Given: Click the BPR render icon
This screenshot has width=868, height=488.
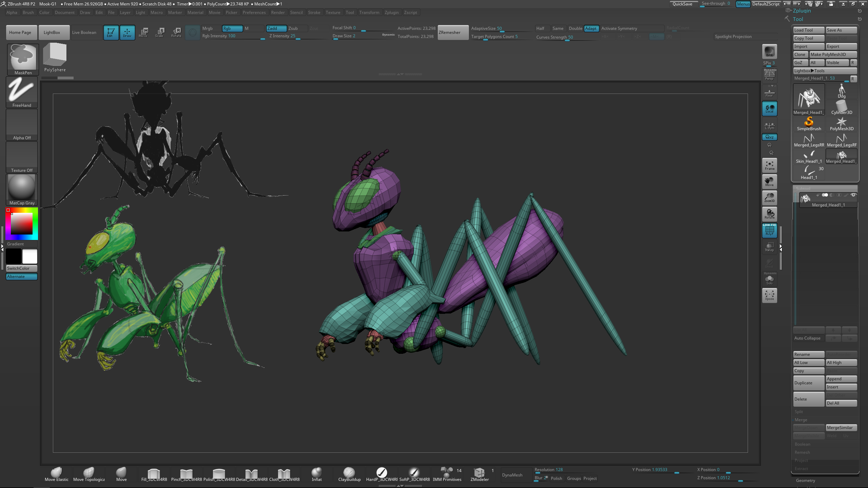Looking at the screenshot, I should tap(769, 52).
